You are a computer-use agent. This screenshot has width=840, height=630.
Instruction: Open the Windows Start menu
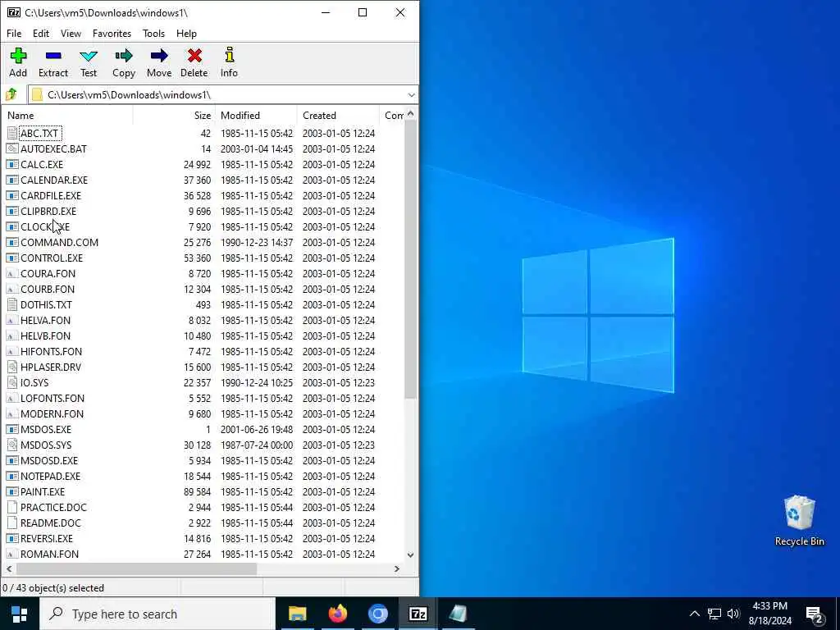(x=20, y=614)
